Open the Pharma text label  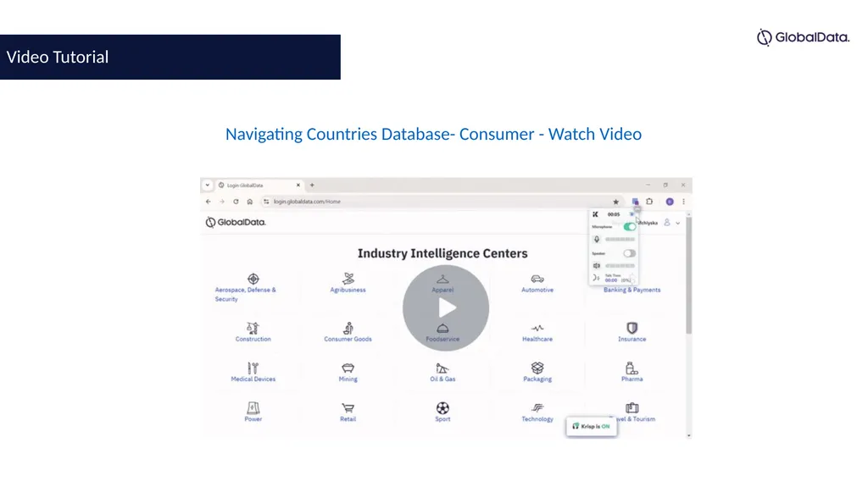[632, 379]
